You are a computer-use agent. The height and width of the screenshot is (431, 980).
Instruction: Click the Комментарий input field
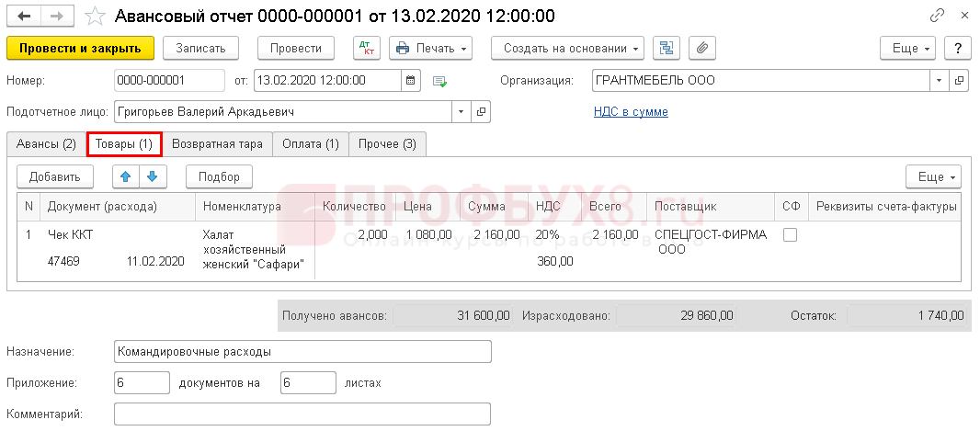[x=302, y=414]
